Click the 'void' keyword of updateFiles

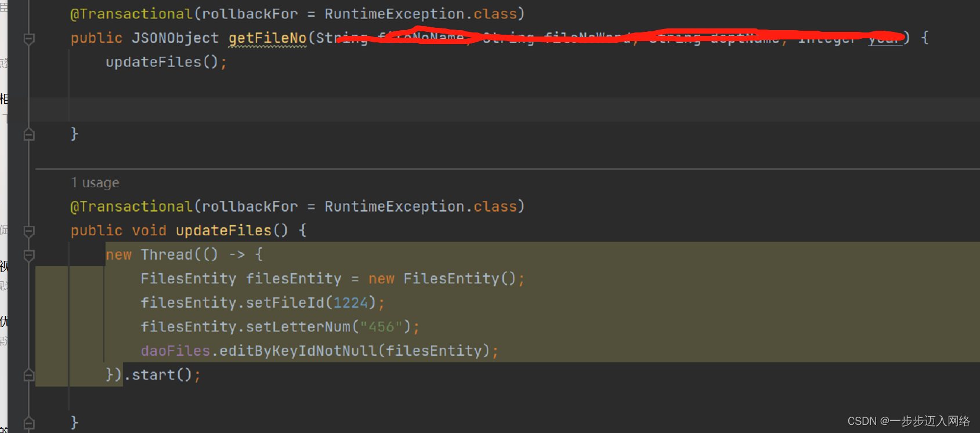[x=149, y=231]
